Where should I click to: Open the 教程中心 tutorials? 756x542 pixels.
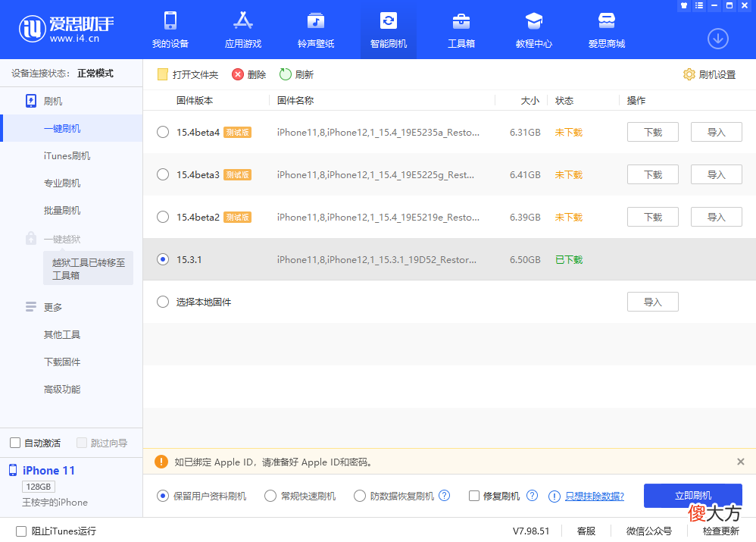click(534, 30)
